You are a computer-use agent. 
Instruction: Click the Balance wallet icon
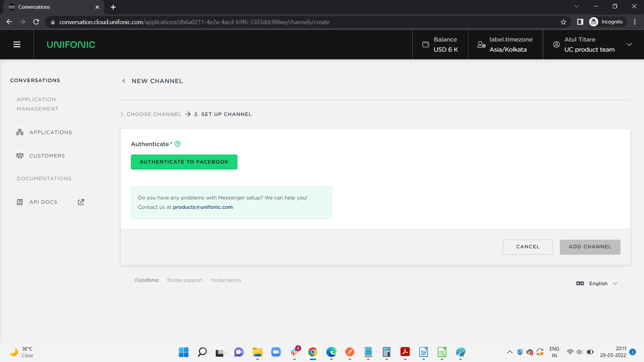(x=426, y=45)
